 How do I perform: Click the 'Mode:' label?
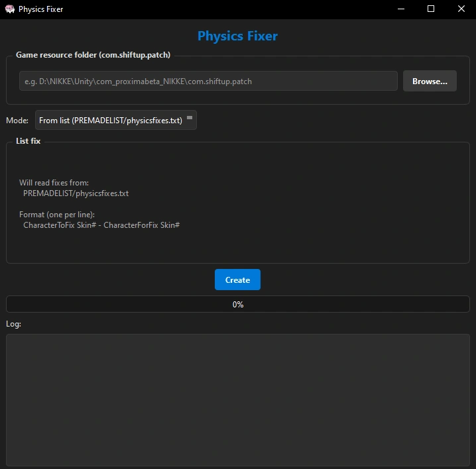click(x=17, y=121)
